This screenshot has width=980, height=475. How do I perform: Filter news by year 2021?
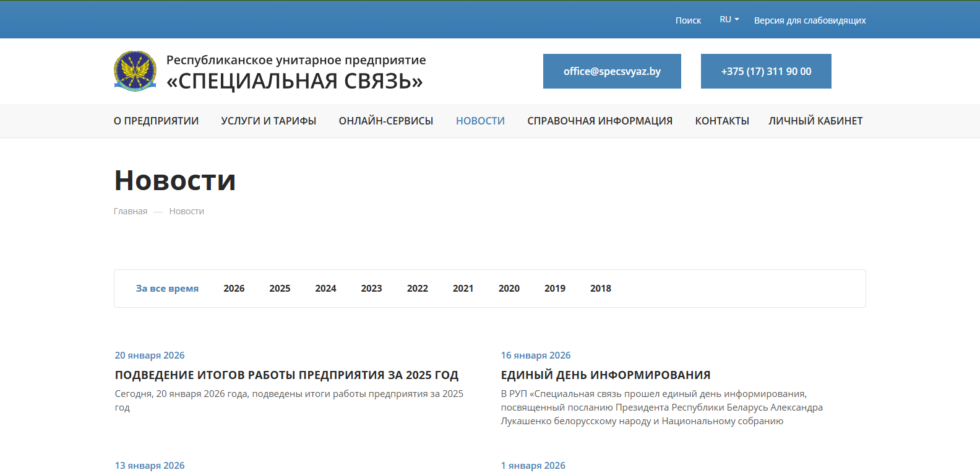coord(463,289)
